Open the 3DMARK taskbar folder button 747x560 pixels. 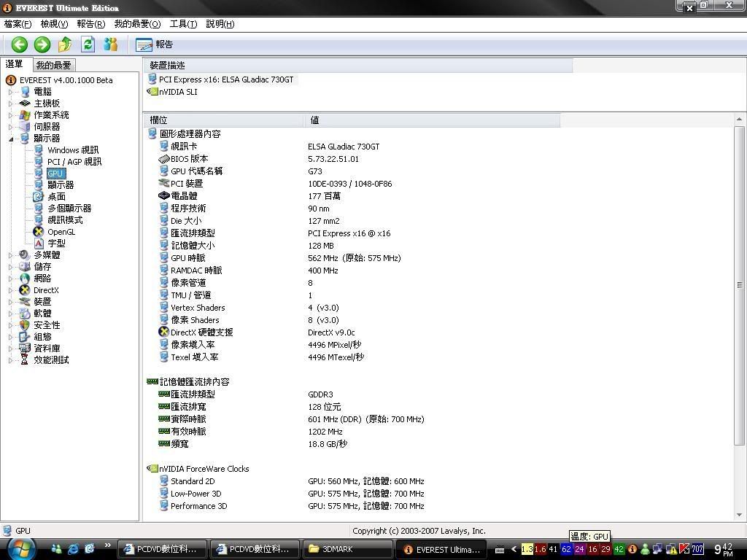click(x=348, y=549)
